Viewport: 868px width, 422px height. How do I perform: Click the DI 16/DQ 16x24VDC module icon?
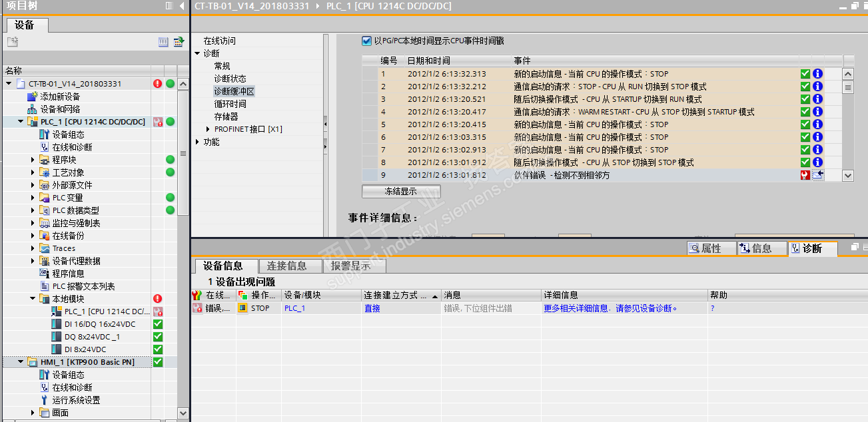tap(56, 324)
